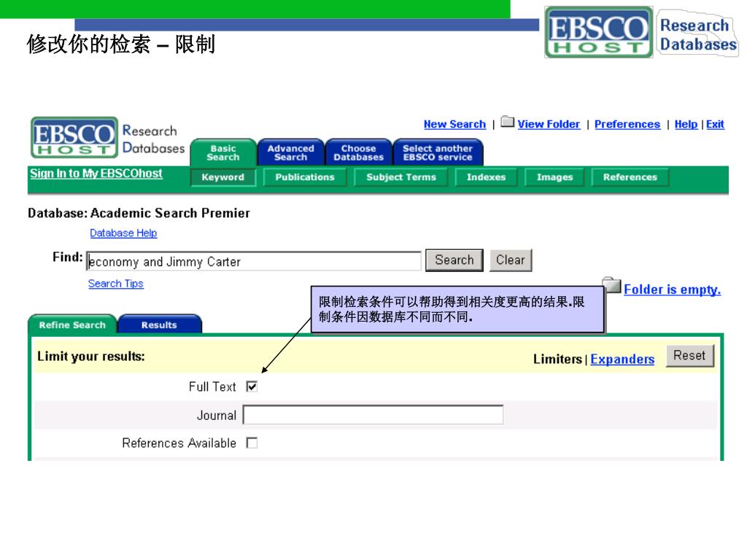Open the Preferences link
The image size is (747, 560).
click(627, 124)
